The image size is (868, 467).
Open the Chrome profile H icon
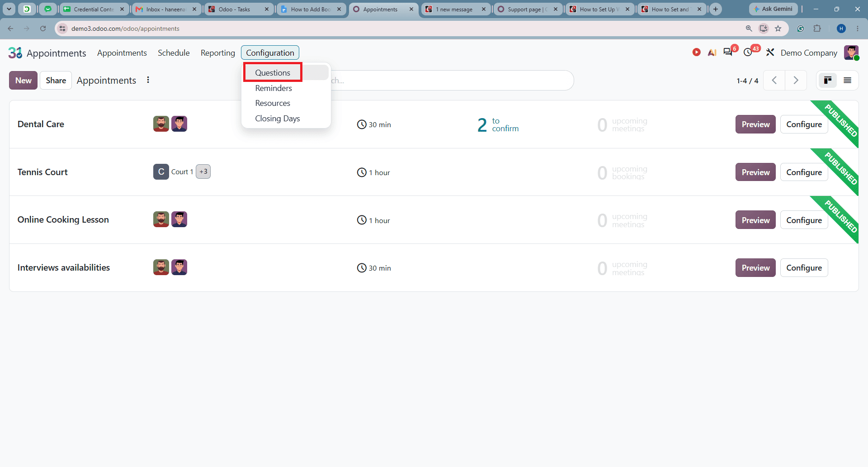pyautogui.click(x=841, y=29)
